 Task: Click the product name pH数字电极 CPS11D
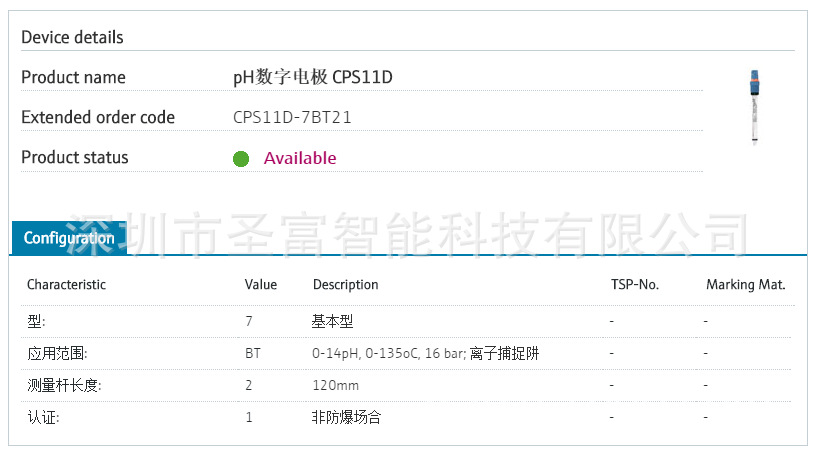pos(306,77)
